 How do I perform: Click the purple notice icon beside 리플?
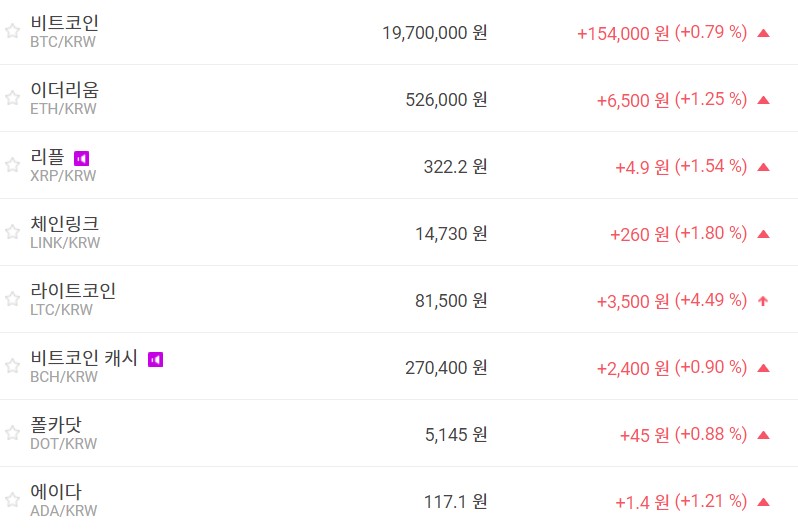click(x=82, y=158)
